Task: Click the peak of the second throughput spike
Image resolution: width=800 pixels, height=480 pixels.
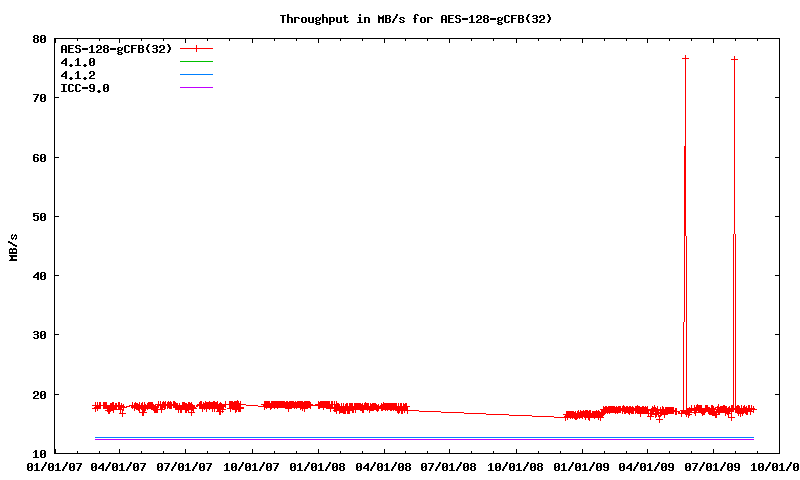Action: coord(734,59)
